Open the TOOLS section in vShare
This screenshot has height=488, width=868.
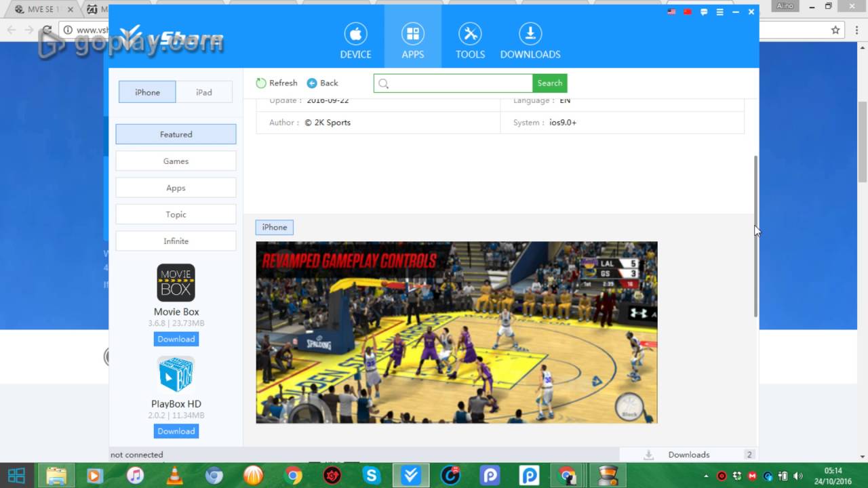point(470,41)
